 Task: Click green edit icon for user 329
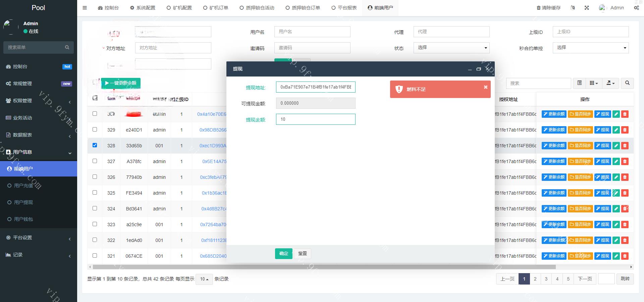pyautogui.click(x=616, y=130)
